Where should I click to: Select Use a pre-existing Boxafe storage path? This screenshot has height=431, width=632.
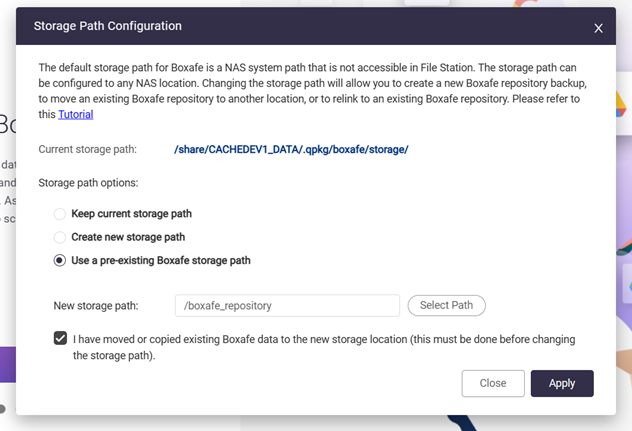click(x=60, y=260)
